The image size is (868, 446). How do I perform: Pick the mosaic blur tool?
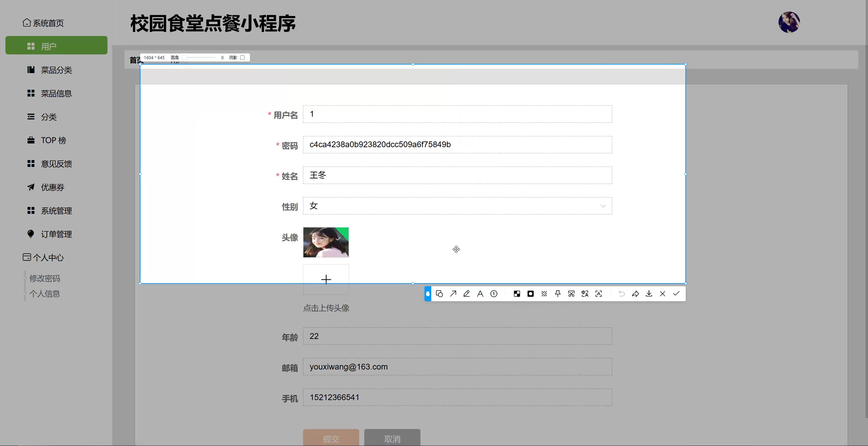coord(517,294)
